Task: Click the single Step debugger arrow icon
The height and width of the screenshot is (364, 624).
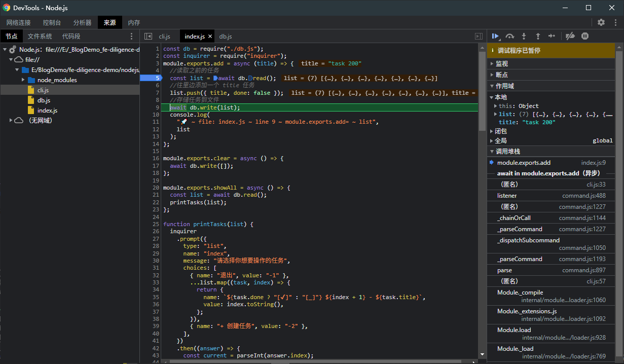Action: tap(552, 36)
